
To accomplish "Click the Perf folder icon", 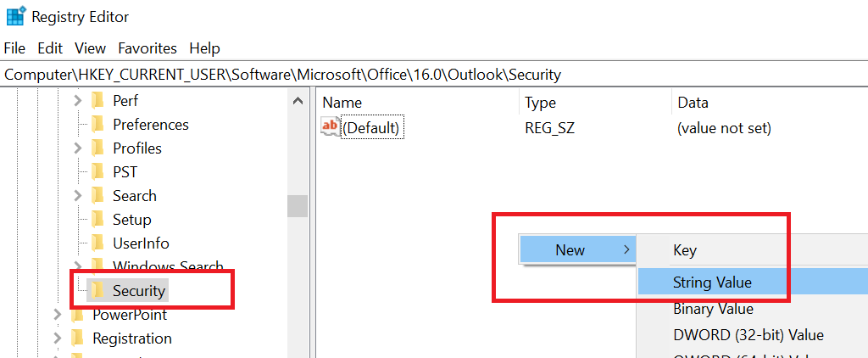I will tap(98, 100).
